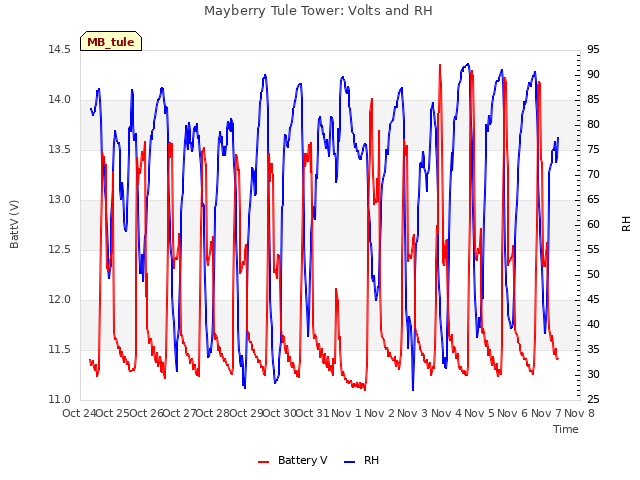Screen dimensions: 640x480
Task: Click the MB_tule label box
Action: tap(111, 41)
